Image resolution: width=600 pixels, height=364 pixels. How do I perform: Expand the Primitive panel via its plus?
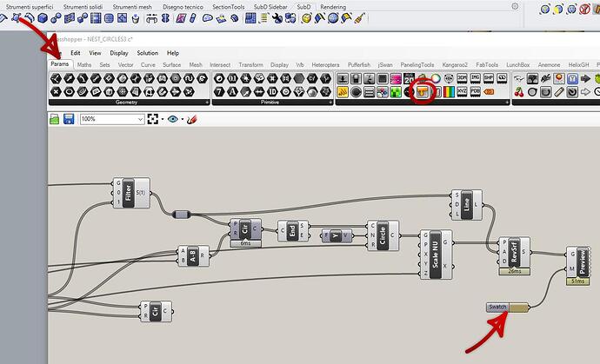[330, 103]
